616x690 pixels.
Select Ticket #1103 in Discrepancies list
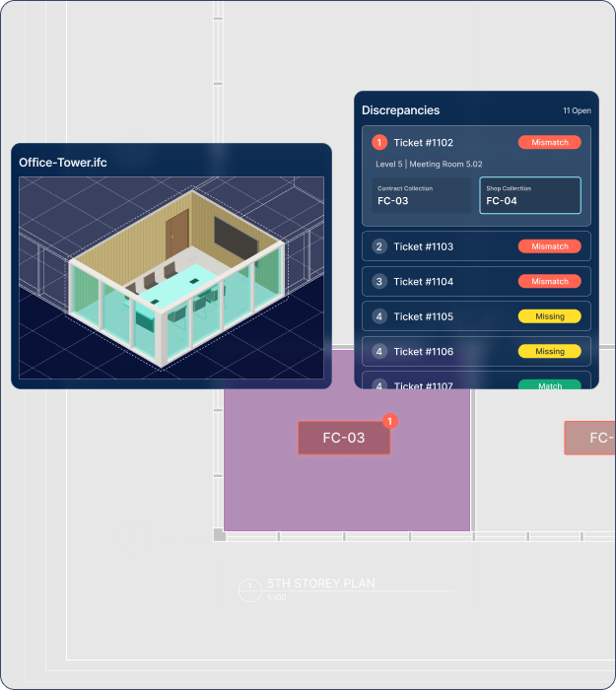476,246
